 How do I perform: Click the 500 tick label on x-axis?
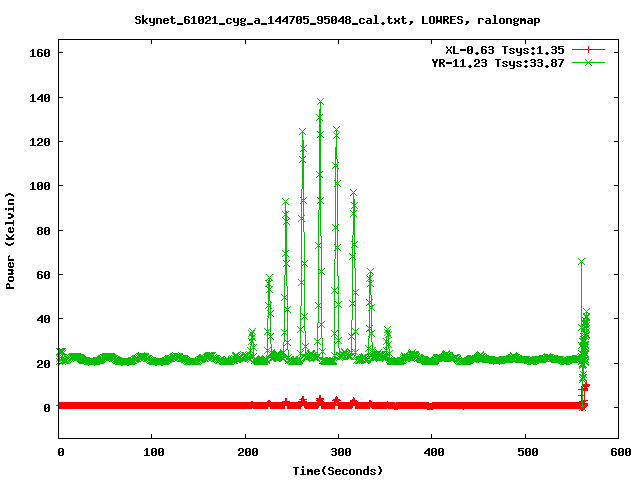pos(525,453)
